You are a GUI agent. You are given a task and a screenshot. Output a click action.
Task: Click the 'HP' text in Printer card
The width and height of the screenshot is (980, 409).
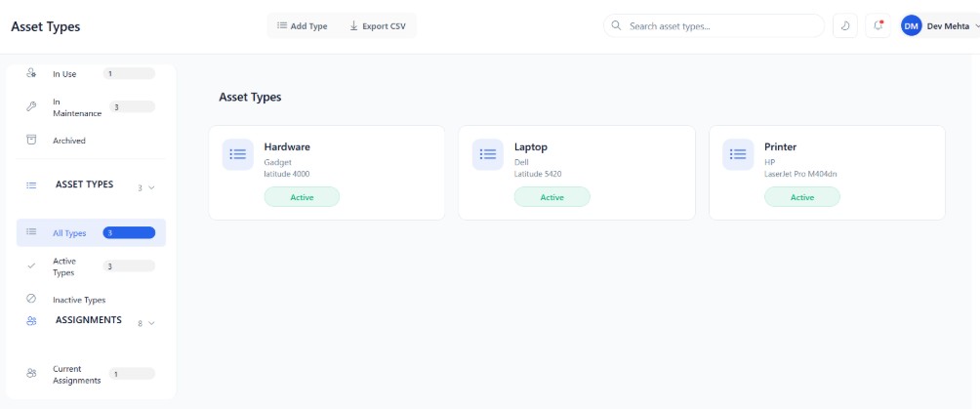[769, 162]
